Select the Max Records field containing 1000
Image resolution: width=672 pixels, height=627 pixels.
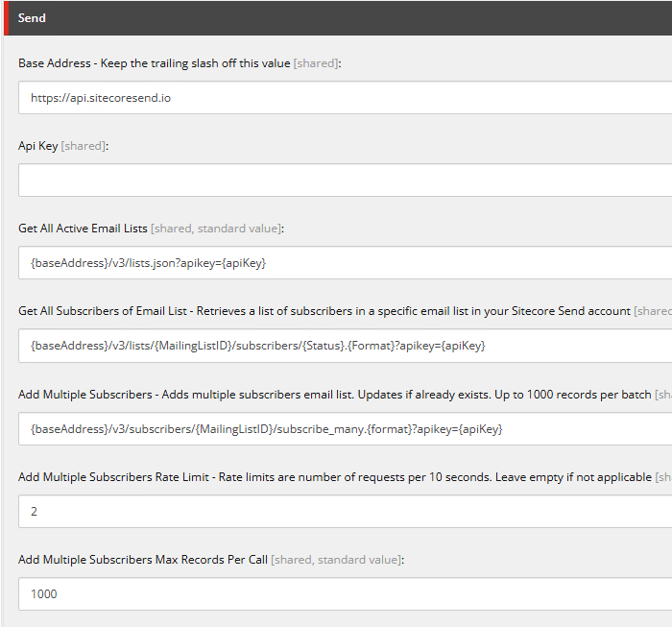pyautogui.click(x=345, y=594)
